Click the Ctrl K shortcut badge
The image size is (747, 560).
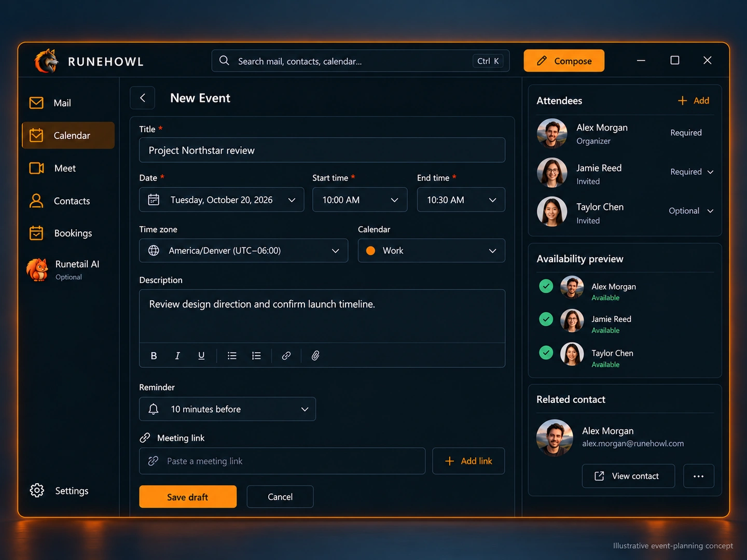(x=488, y=61)
